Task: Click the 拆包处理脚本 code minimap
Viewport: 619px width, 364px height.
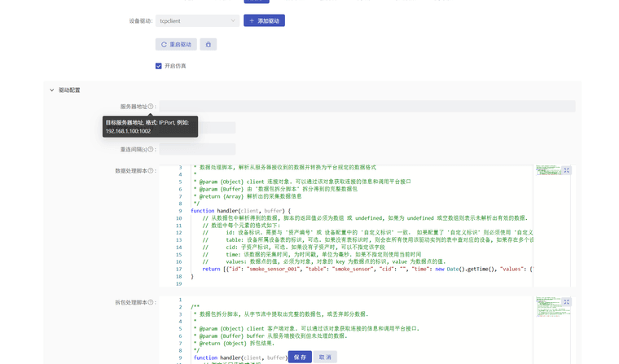Action: 547,306
